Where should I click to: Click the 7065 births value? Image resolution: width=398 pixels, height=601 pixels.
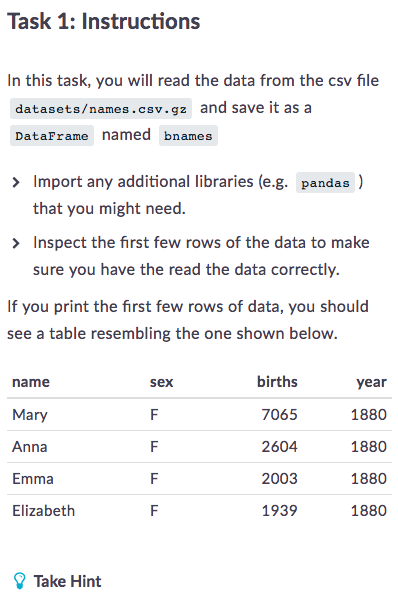pyautogui.click(x=280, y=414)
